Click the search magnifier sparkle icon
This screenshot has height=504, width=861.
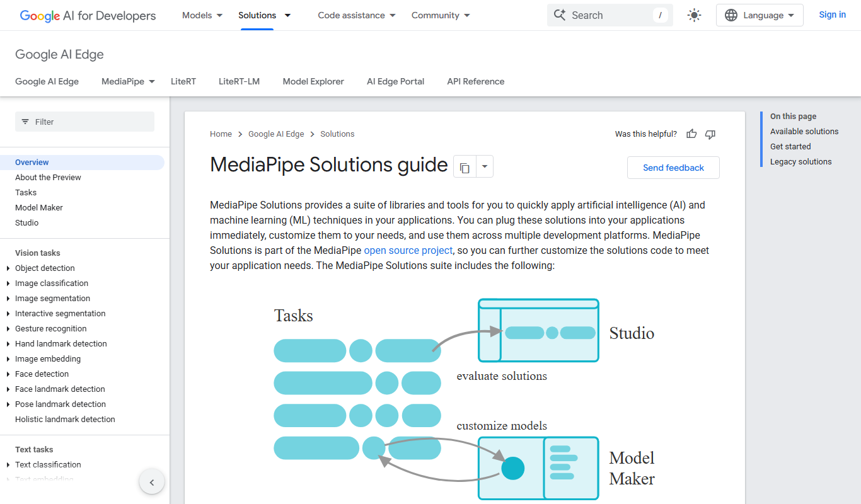tap(560, 15)
